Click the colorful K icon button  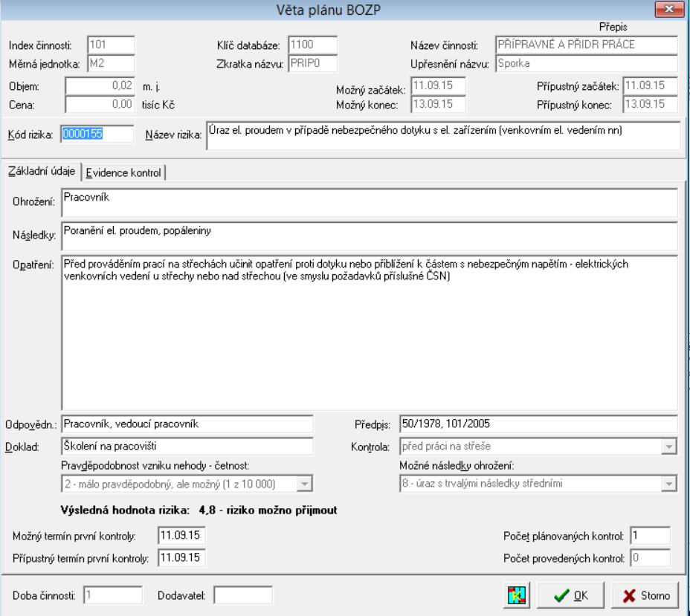[x=516, y=595]
